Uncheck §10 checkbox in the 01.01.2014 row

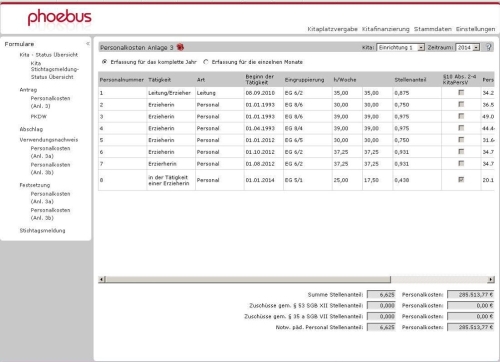coord(461,180)
